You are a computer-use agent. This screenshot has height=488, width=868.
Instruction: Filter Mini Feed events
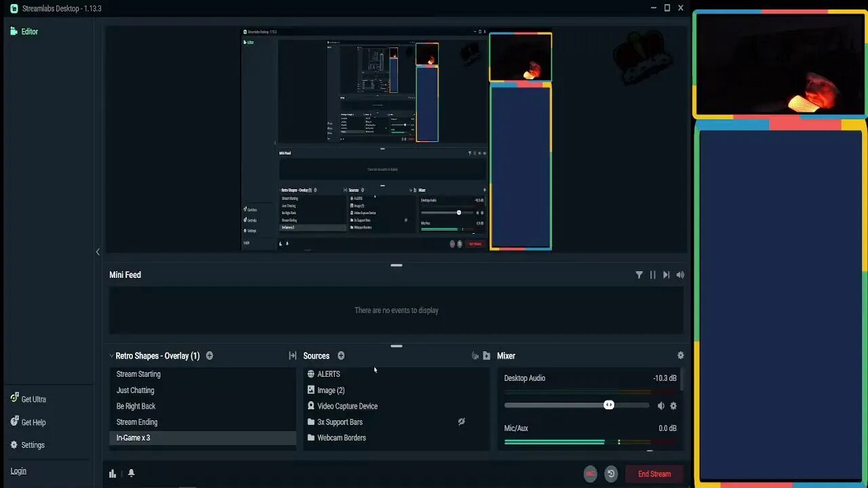(x=639, y=274)
